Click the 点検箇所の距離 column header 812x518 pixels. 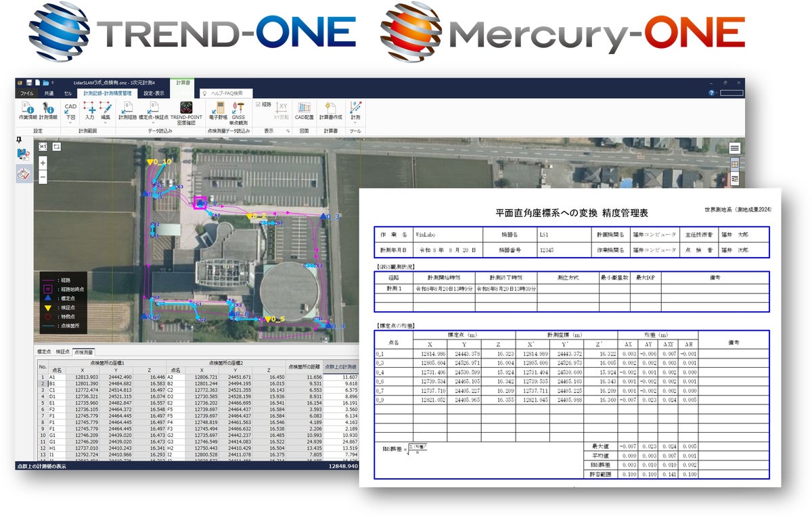point(304,365)
